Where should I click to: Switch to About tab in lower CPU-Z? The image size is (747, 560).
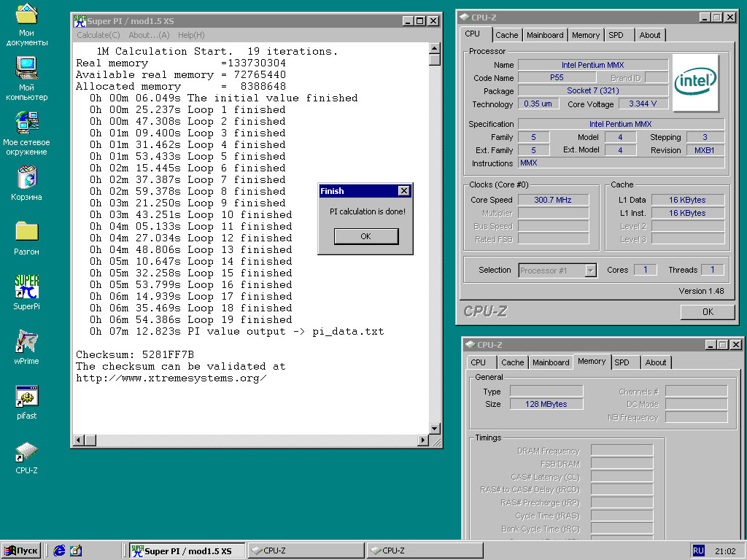[656, 362]
